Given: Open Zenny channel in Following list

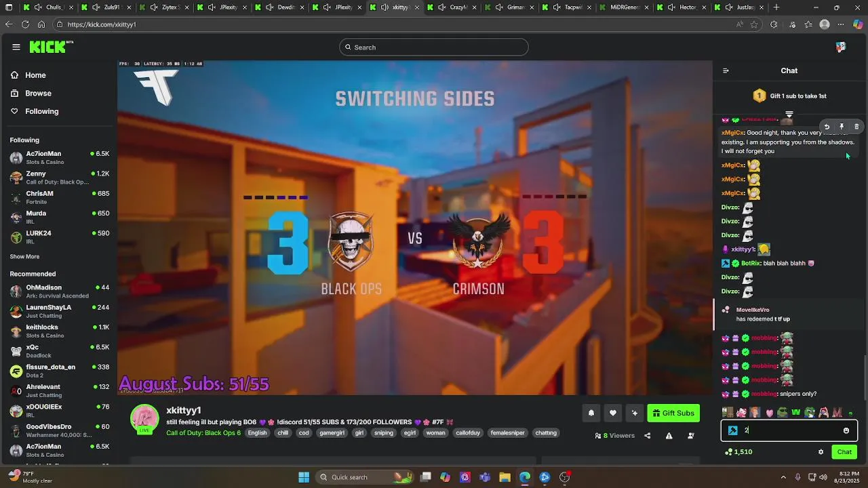Looking at the screenshot, I should point(59,178).
